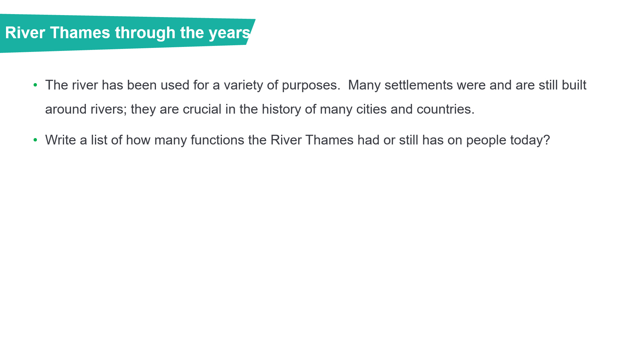Click the word "list" in the second bullet
Screen dimensions: 644x362
pos(99,140)
